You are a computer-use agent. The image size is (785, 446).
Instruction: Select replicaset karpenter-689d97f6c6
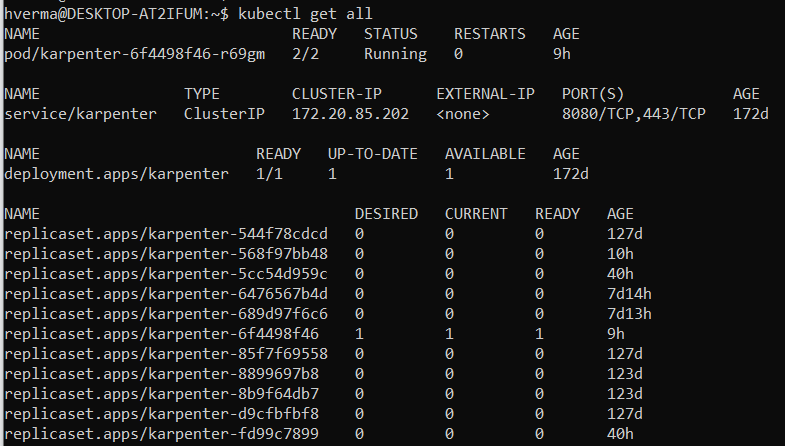[x=166, y=314]
